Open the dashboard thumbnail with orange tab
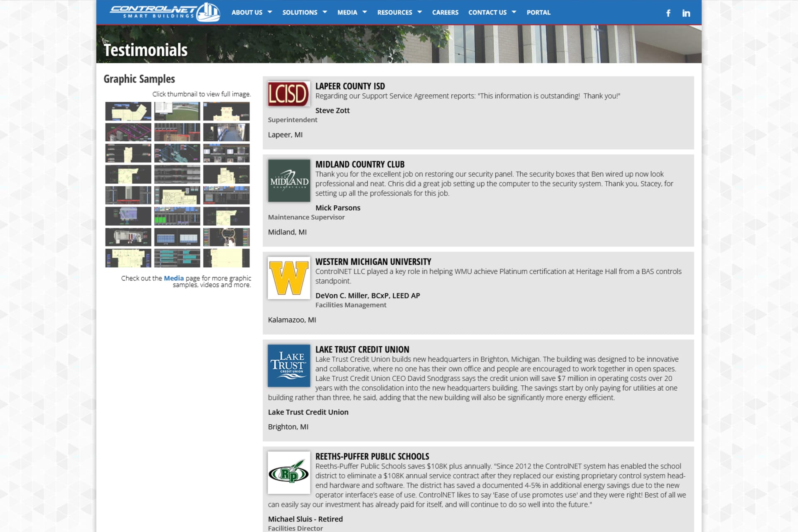This screenshot has width=798, height=532. tap(227, 195)
